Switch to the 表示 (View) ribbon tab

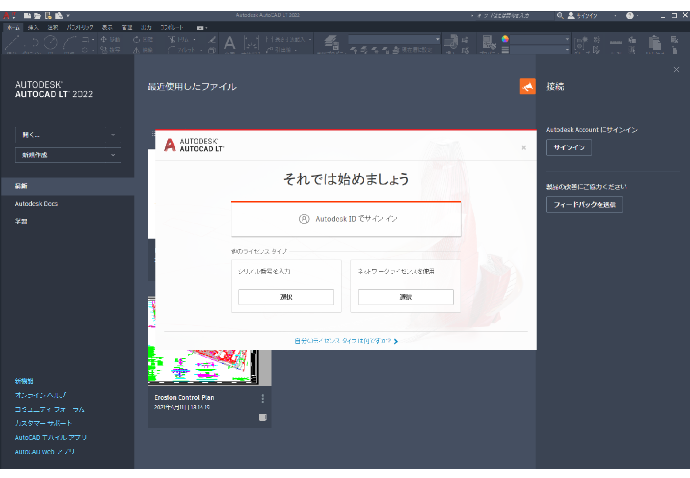click(107, 27)
